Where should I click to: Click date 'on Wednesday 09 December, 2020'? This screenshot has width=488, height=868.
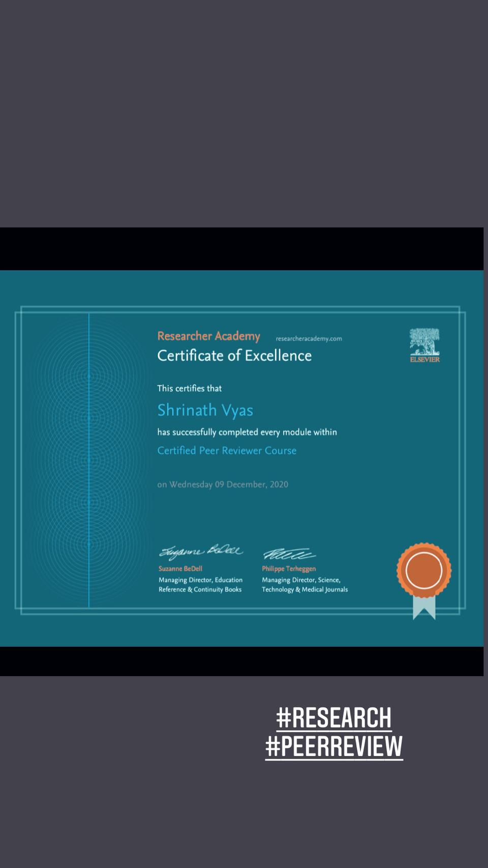coord(223,484)
